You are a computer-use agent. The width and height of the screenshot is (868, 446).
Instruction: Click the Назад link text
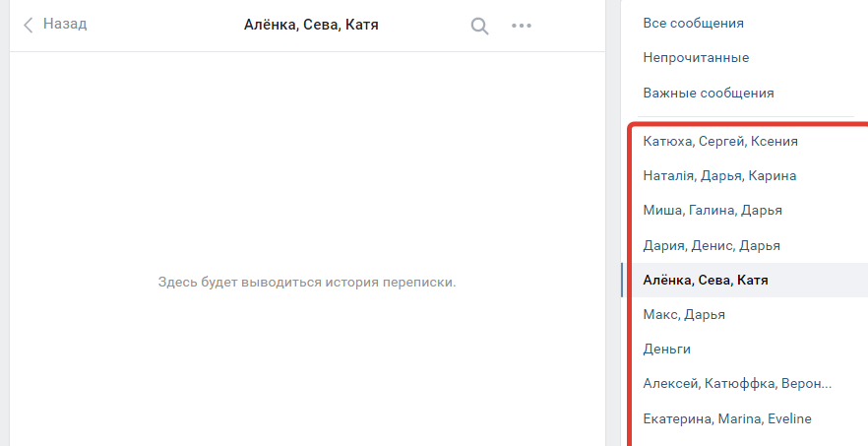[65, 24]
